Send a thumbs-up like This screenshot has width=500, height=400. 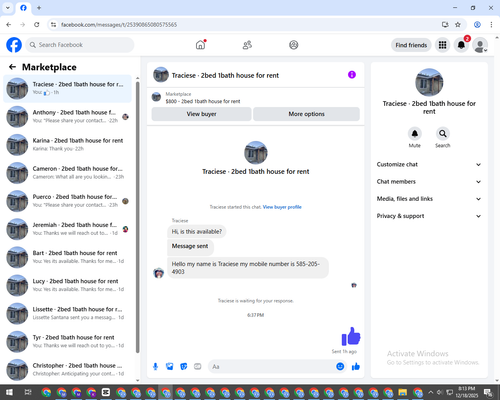pos(356,367)
